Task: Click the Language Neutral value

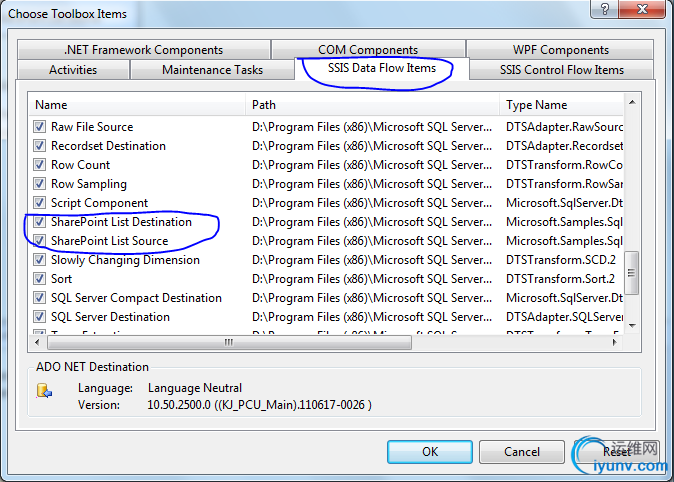Action: (195, 388)
